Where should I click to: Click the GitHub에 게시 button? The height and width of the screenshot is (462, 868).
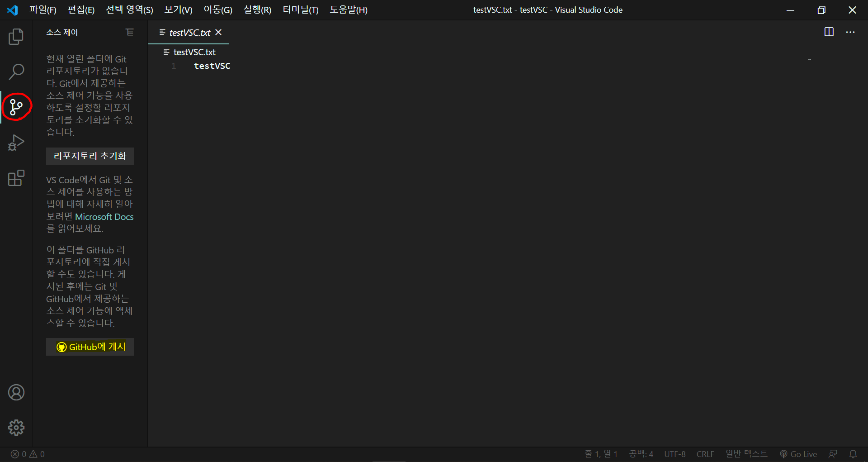click(x=90, y=347)
